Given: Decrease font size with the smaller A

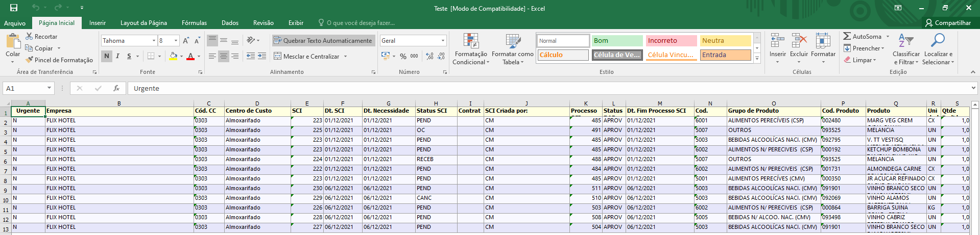Looking at the screenshot, I should 197,40.
